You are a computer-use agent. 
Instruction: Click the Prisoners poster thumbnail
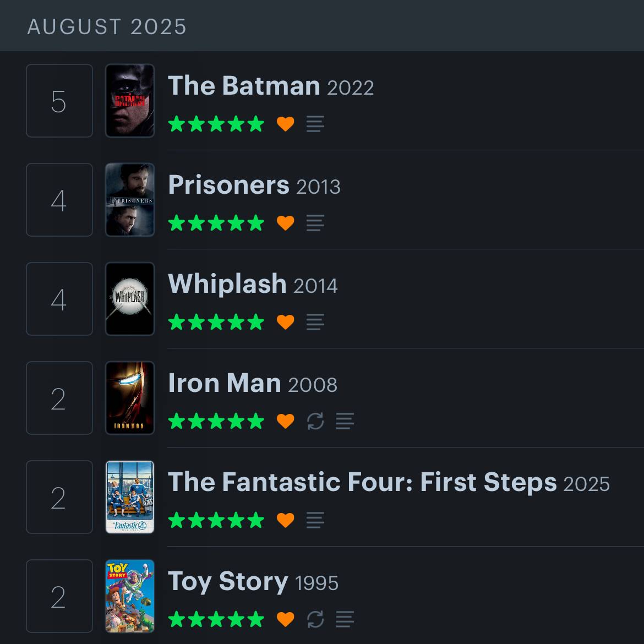pyautogui.click(x=130, y=200)
